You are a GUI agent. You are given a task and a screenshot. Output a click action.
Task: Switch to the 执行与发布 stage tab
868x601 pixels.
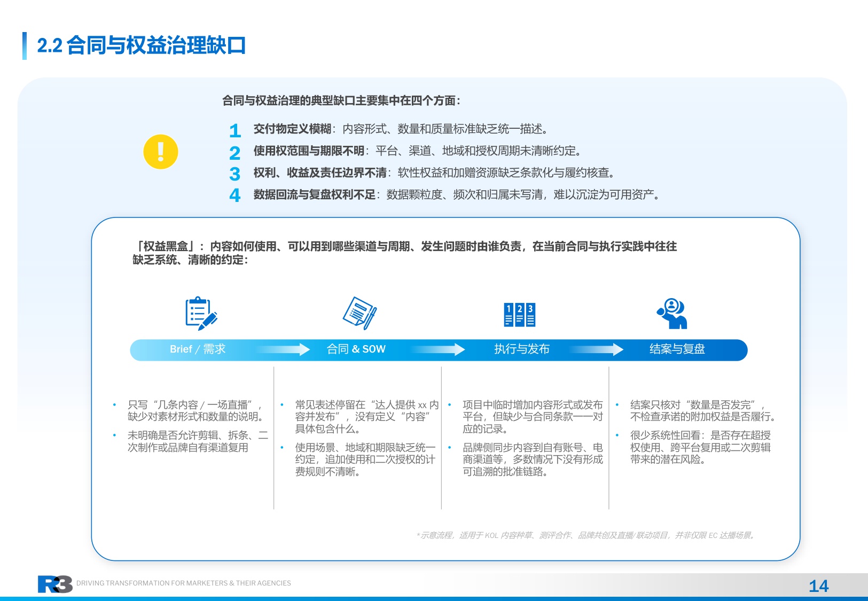click(x=523, y=348)
